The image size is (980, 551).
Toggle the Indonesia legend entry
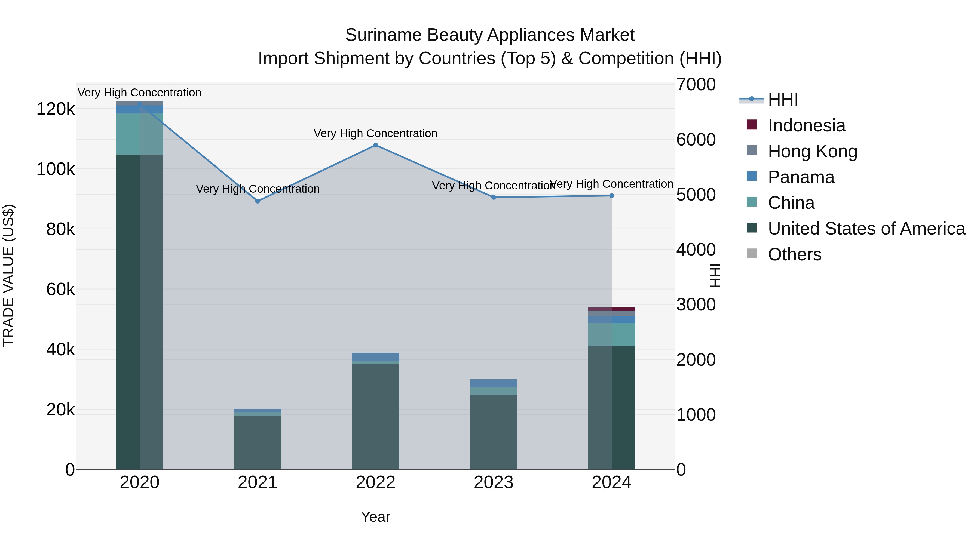pyautogui.click(x=796, y=125)
